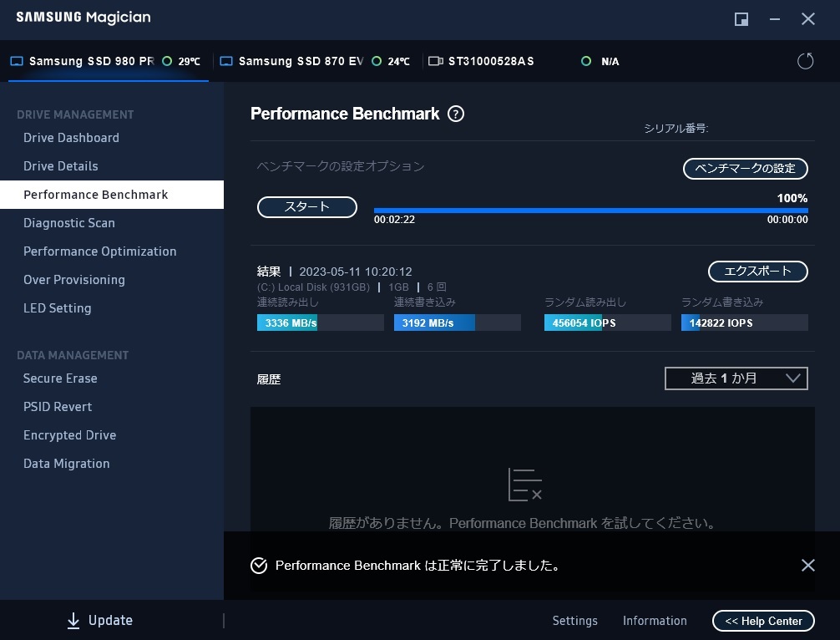Click the Performance Benchmark help question mark
840x640 pixels.
pos(456,114)
